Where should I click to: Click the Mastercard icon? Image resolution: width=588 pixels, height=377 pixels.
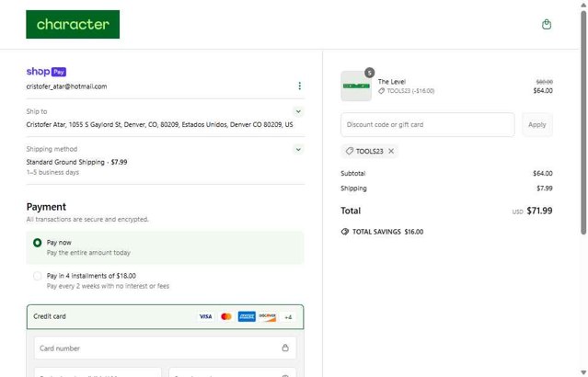click(226, 316)
